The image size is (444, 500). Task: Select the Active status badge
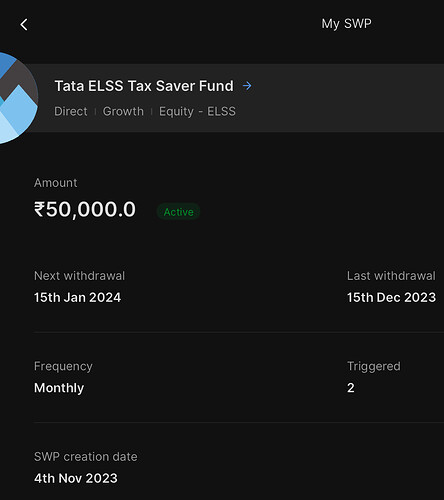point(178,212)
